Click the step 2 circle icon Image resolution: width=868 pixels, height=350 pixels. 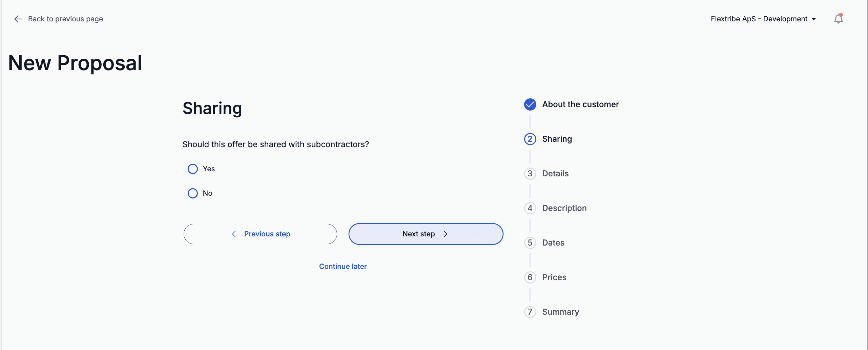tap(530, 139)
